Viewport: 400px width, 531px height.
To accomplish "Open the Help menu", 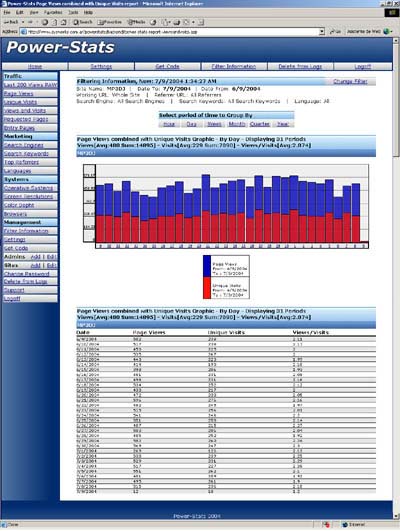I will tap(88, 13).
